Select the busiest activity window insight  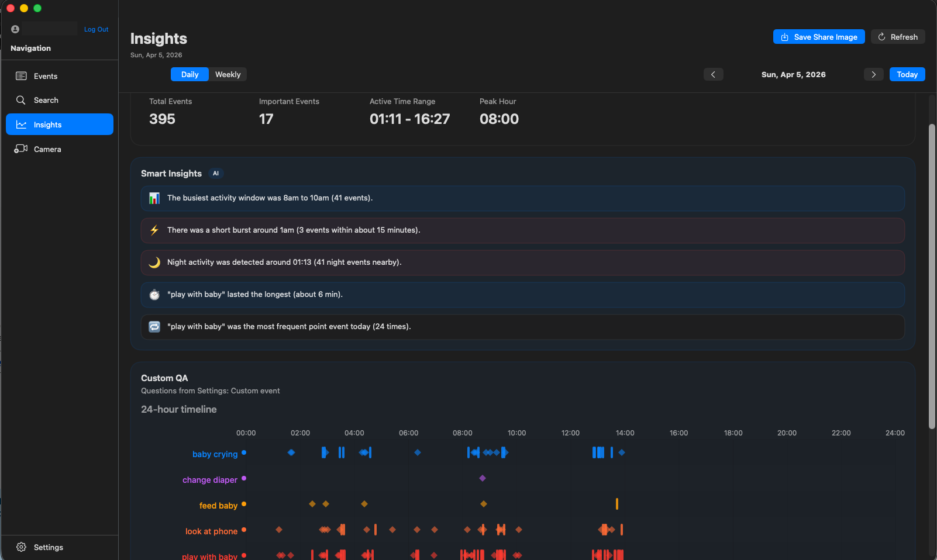[523, 198]
